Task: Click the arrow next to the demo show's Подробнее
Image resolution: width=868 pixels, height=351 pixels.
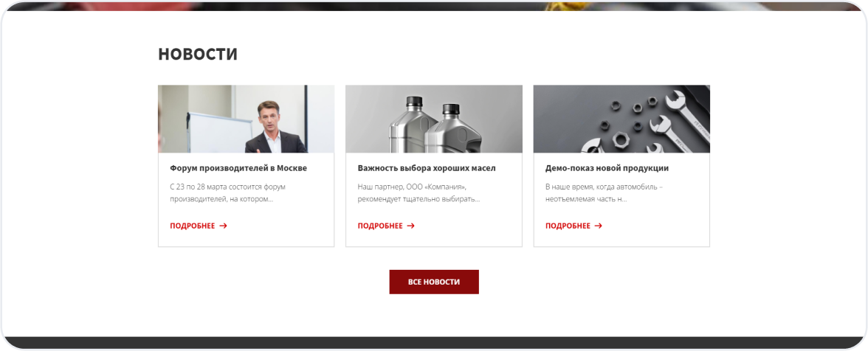Action: coord(599,226)
